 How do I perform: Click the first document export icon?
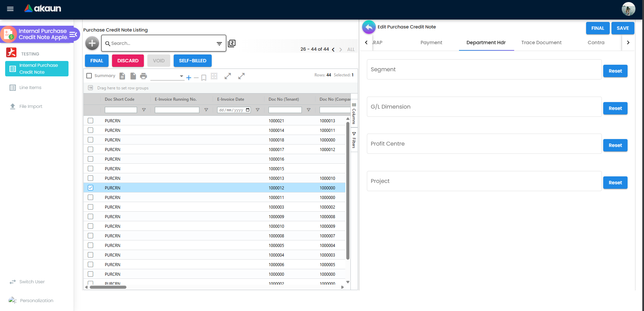(x=122, y=76)
